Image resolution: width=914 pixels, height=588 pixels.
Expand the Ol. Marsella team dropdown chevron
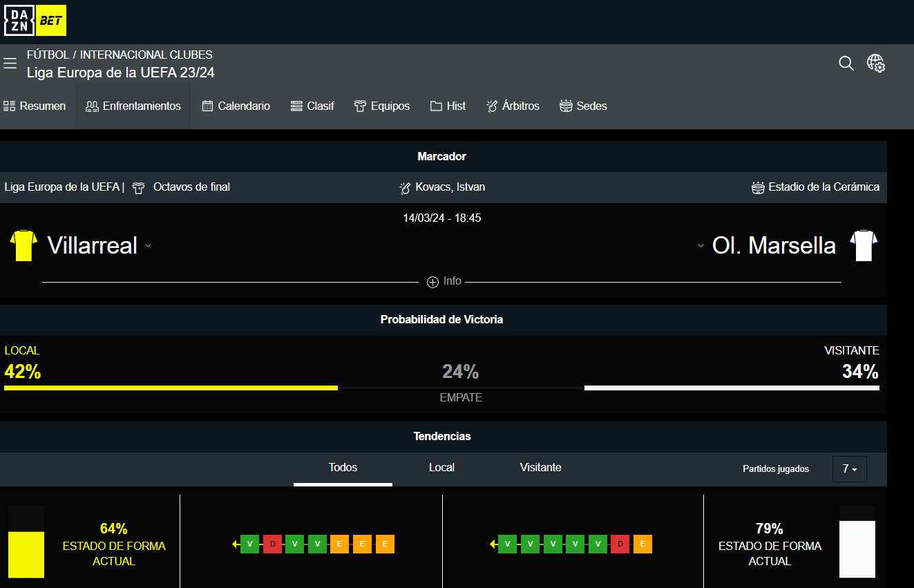[701, 246]
